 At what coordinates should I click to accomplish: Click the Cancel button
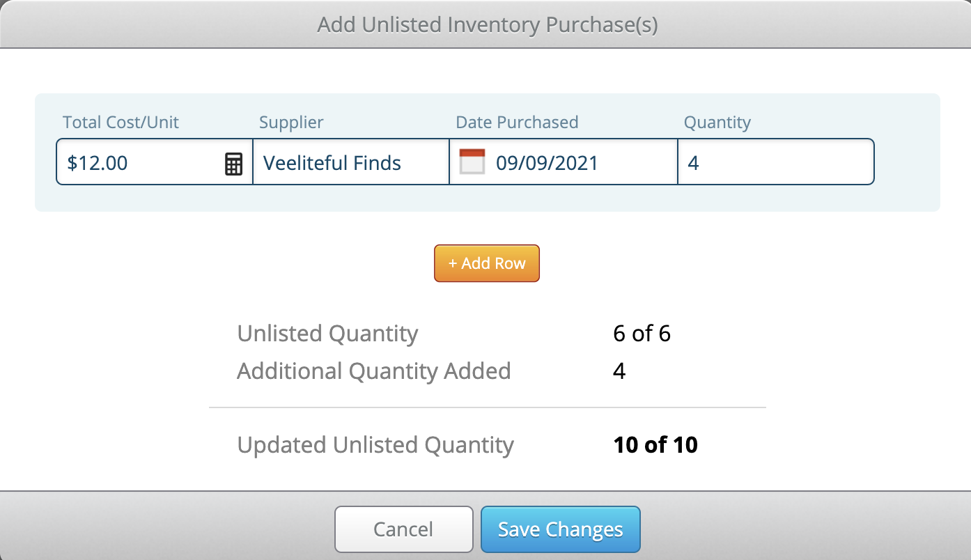(x=403, y=529)
